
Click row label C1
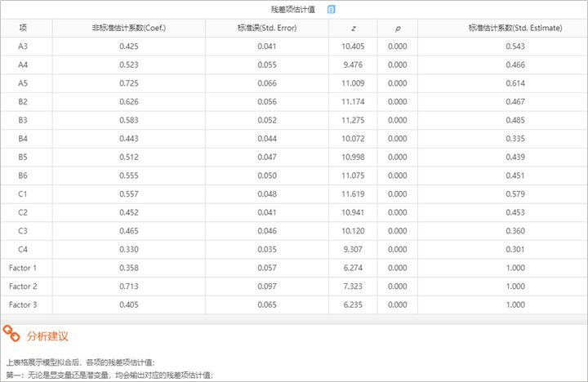coord(23,193)
